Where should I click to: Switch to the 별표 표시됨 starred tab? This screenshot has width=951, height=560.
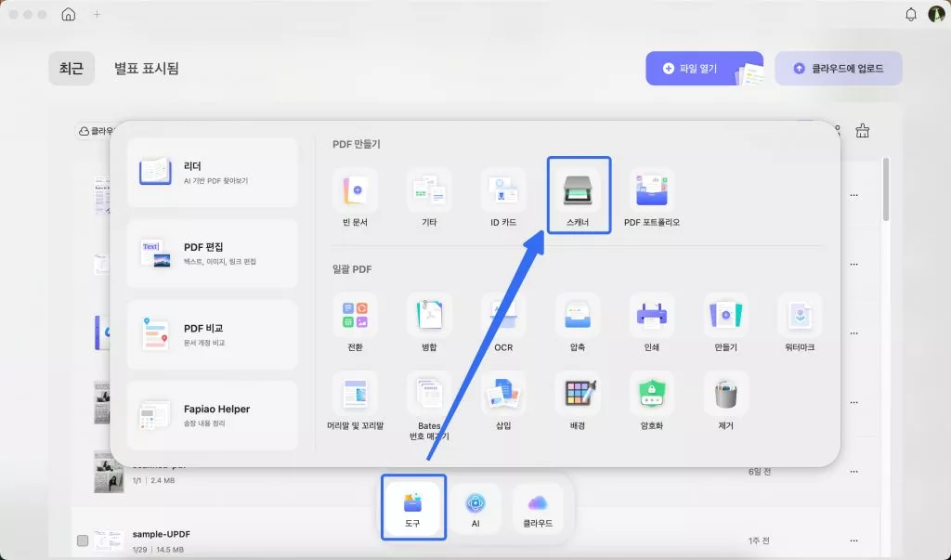click(x=146, y=69)
